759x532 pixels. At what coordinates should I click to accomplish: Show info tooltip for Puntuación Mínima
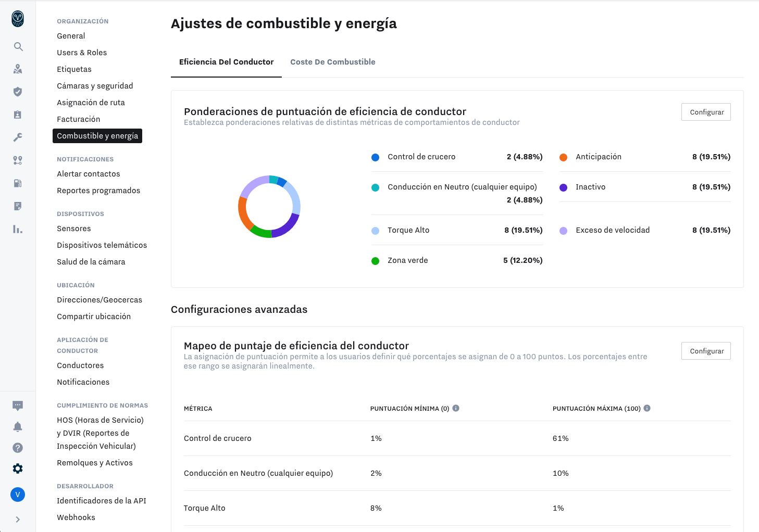(x=456, y=408)
